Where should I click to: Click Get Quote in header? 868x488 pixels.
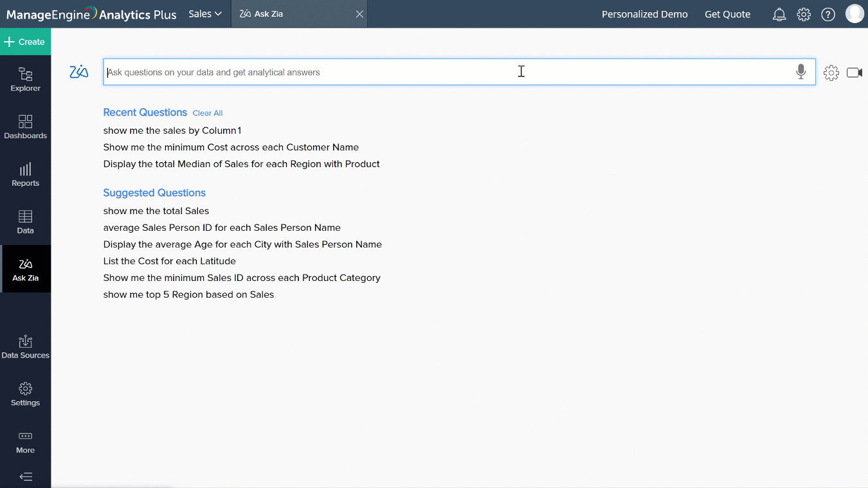(x=727, y=14)
